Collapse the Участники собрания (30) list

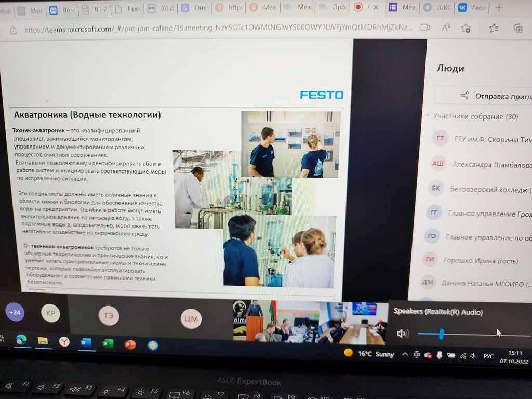coord(428,116)
